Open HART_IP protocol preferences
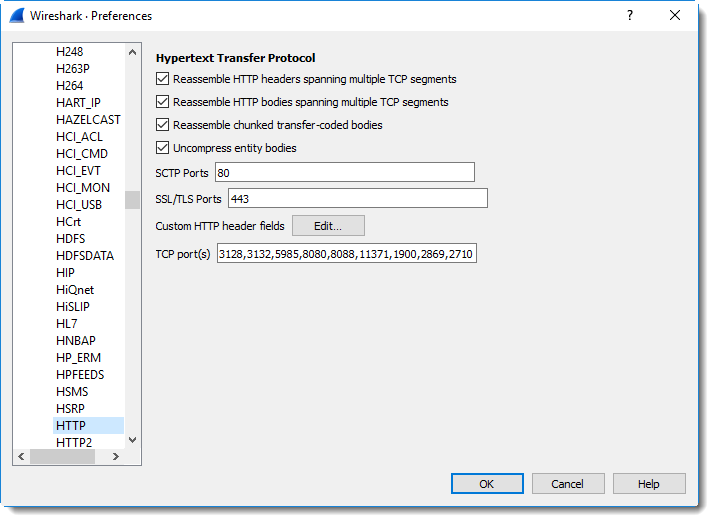714x522 pixels. point(78,102)
